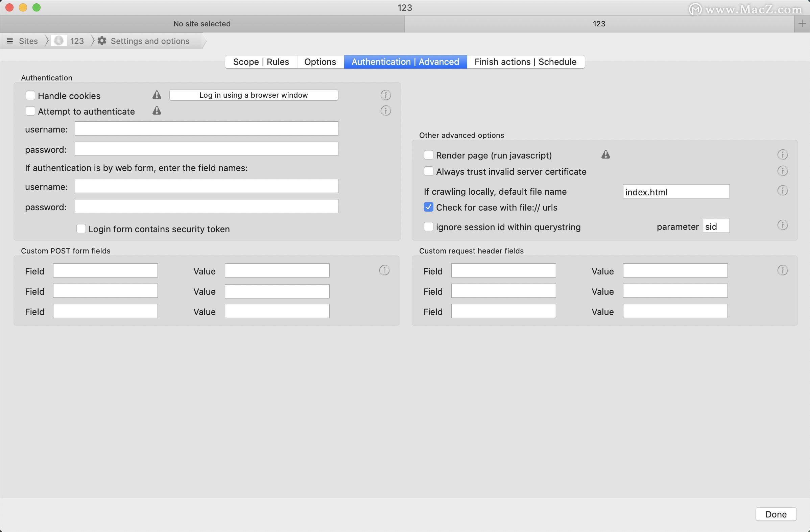Select the Options tab
810x532 pixels.
320,62
